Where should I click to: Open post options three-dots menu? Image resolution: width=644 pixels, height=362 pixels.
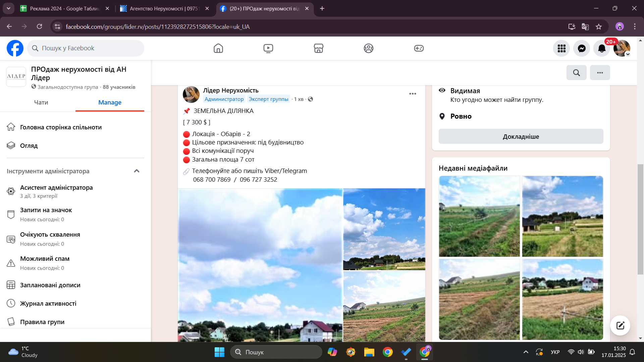413,94
